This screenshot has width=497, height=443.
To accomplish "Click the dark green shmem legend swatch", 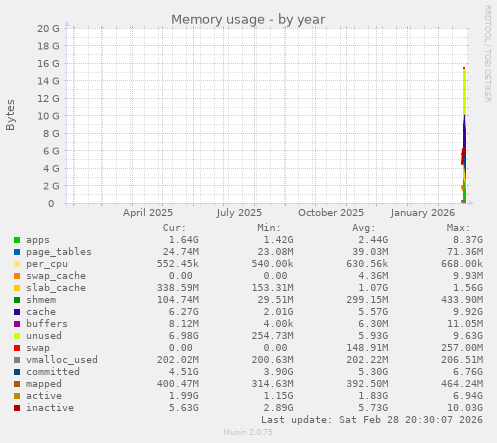I will point(17,300).
